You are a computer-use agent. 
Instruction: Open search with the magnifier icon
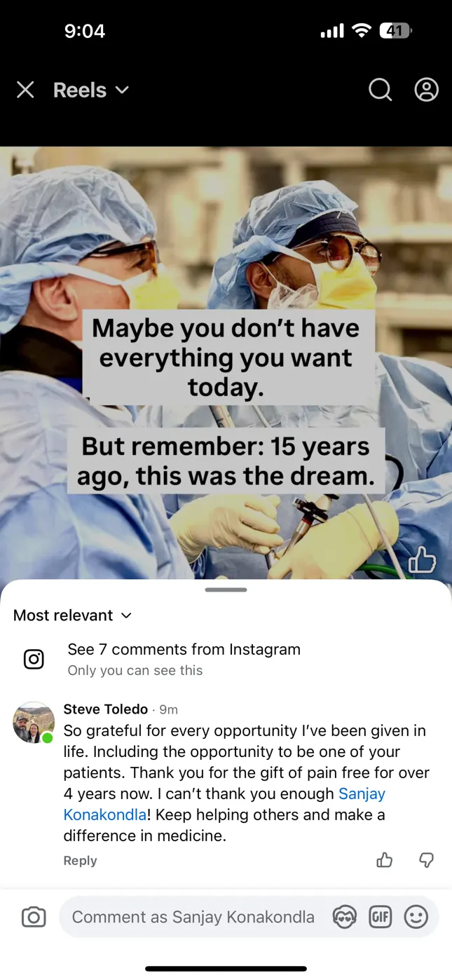[380, 90]
